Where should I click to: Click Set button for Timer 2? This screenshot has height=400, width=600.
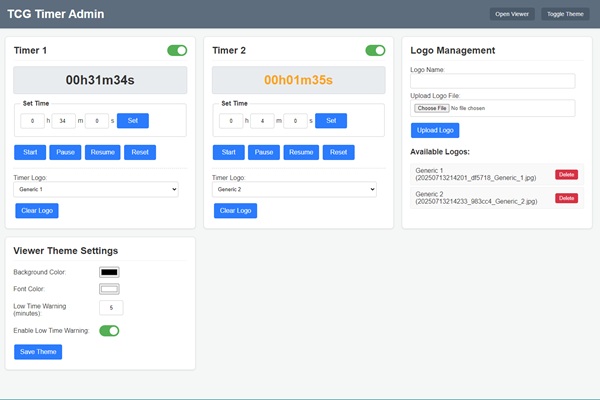(331, 121)
